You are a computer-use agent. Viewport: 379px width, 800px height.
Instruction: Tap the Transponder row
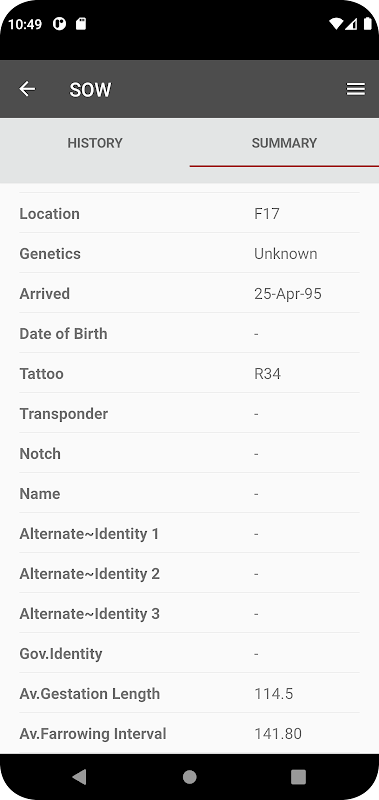point(189,413)
